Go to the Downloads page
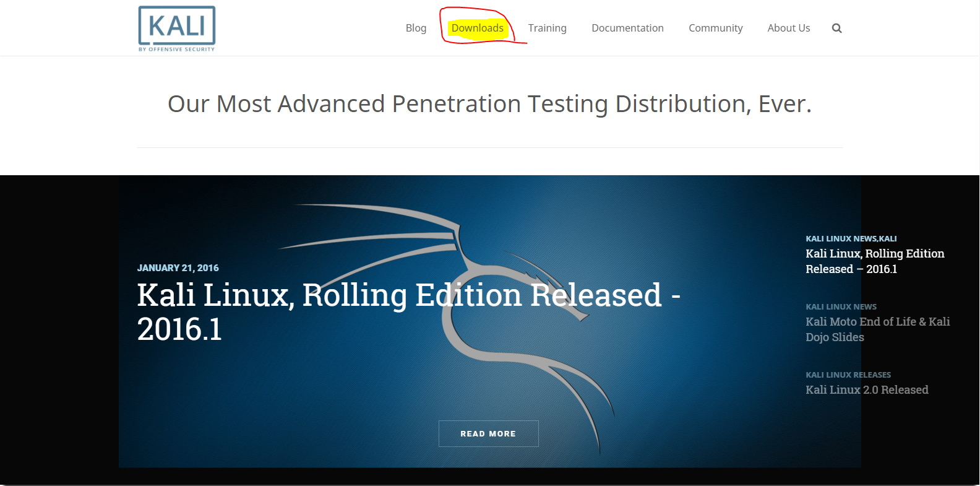Screen dimensions: 980x486 point(477,28)
